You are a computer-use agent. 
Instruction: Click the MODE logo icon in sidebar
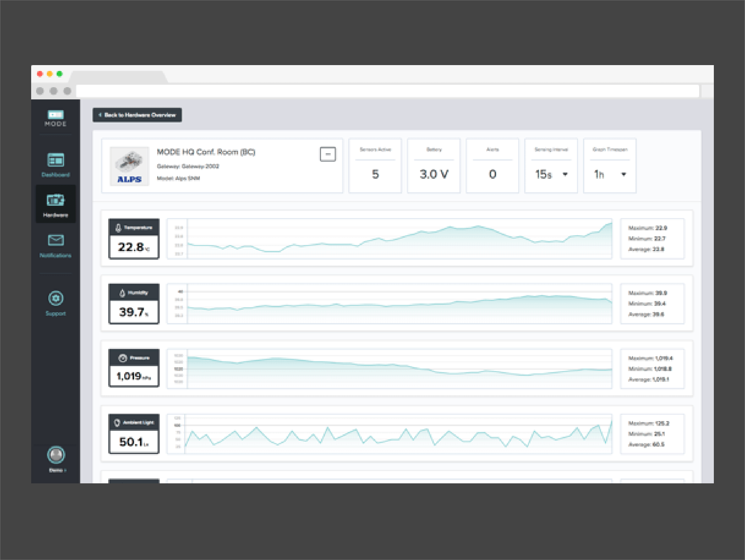pos(56,115)
